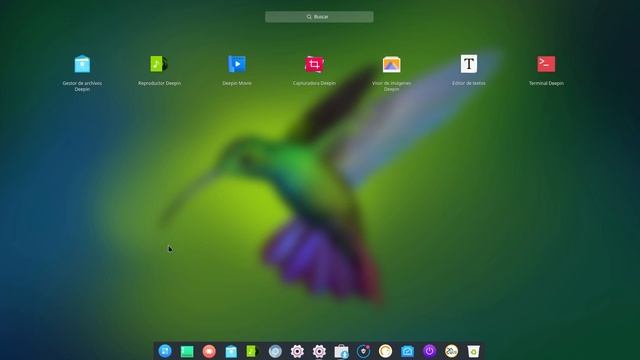Click the gray round disc dock icon

pyautogui.click(x=275, y=351)
